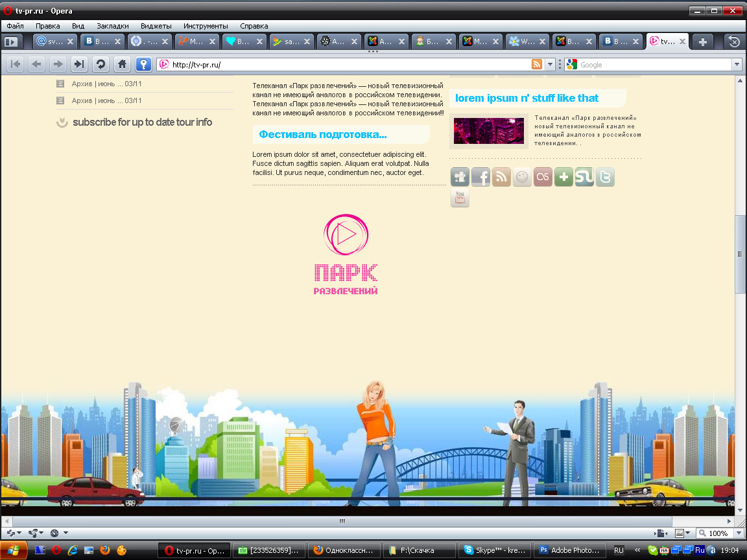Open the Виджеты menu

(x=156, y=26)
